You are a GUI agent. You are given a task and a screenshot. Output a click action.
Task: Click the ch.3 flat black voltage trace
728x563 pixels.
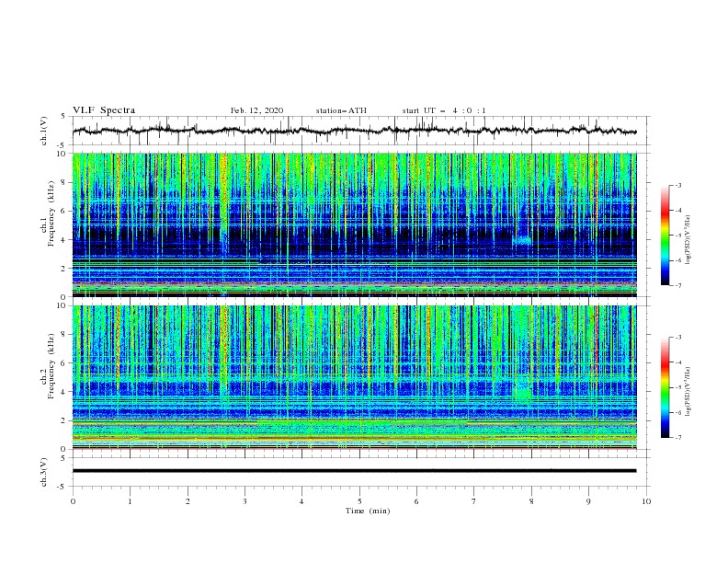(x=354, y=471)
